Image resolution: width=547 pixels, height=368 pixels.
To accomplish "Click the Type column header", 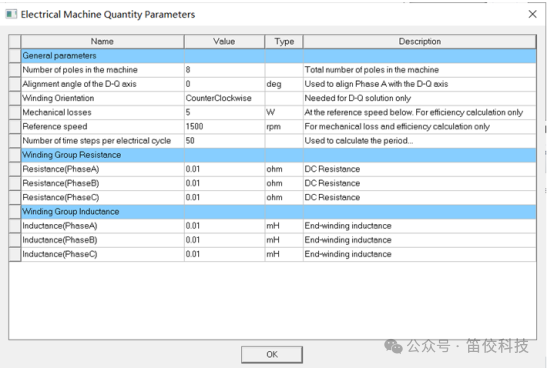I will (284, 42).
